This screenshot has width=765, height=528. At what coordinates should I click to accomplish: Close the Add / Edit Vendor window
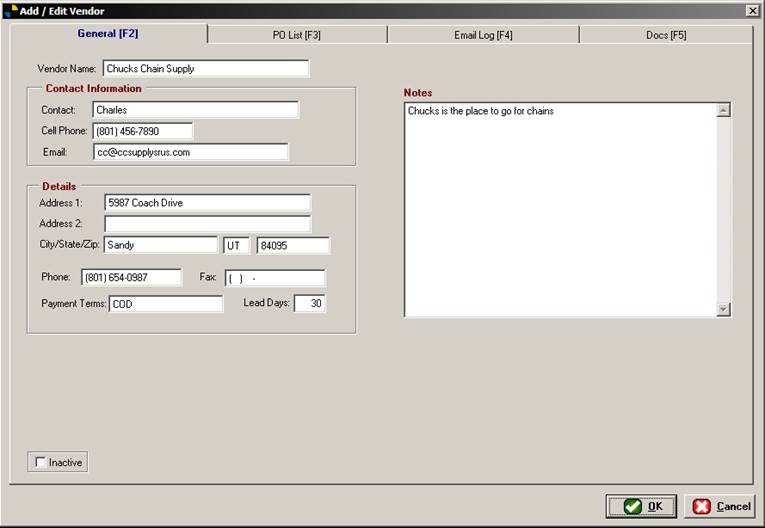click(752, 10)
